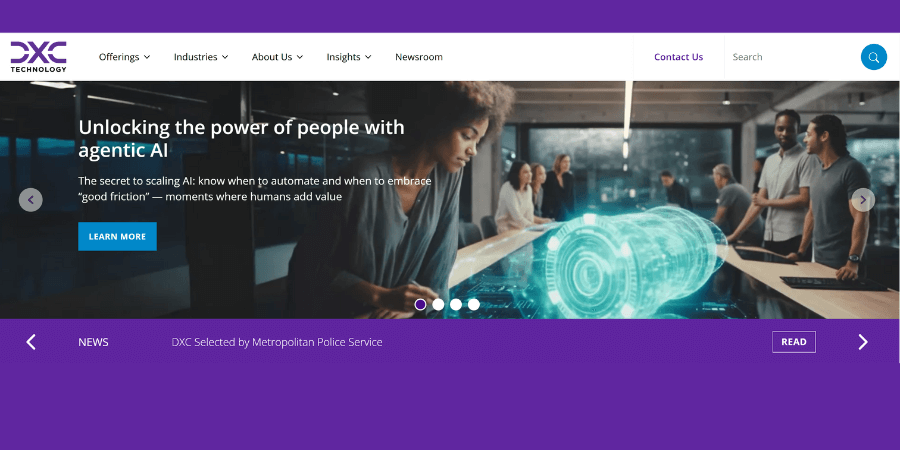900x450 pixels.
Task: Focus the Search input field
Action: [792, 57]
